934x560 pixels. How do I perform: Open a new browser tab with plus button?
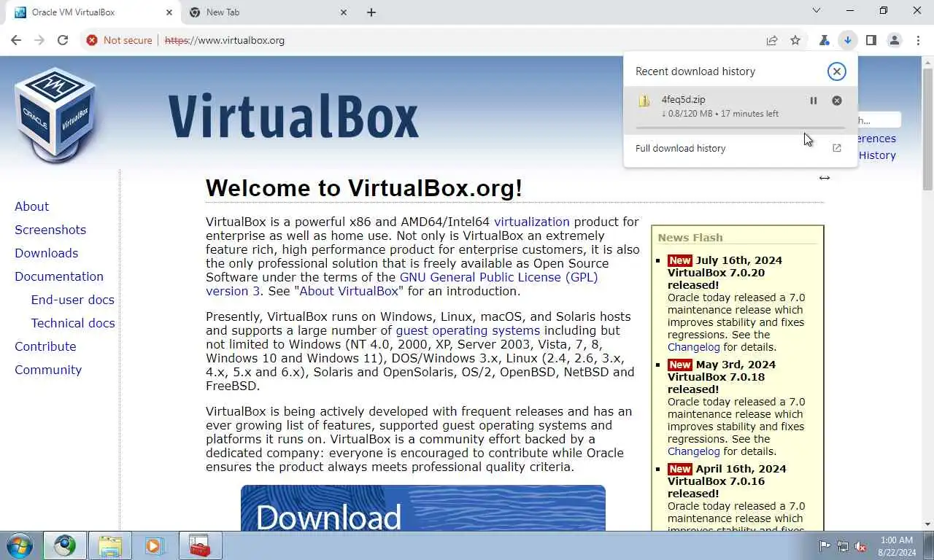pyautogui.click(x=371, y=12)
